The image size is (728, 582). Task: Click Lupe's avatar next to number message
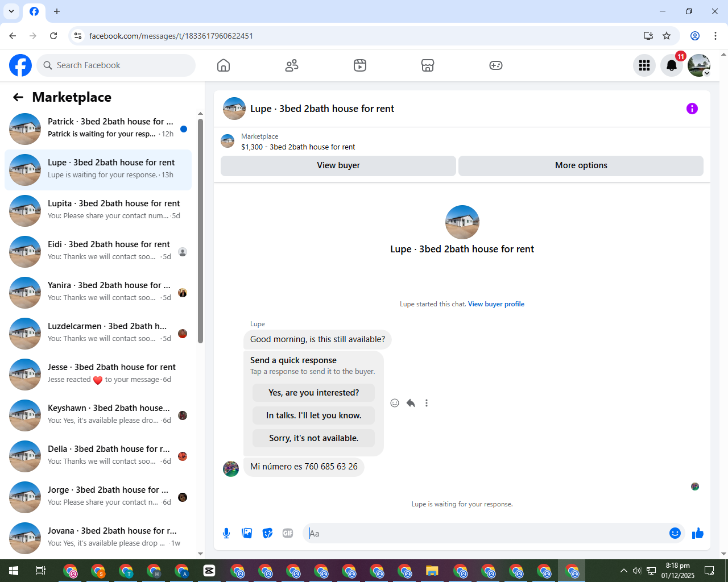pyautogui.click(x=231, y=469)
